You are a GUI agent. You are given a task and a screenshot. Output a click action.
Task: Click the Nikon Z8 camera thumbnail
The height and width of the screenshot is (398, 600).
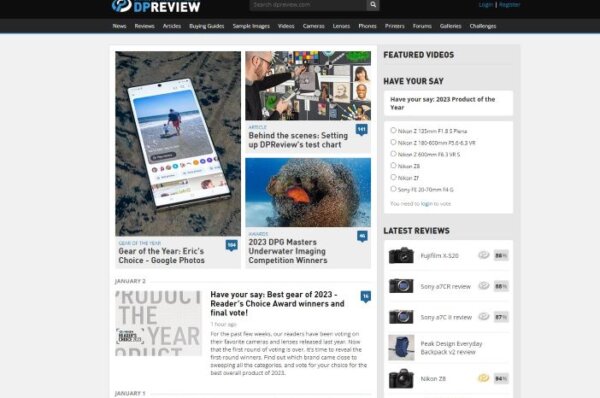coord(401,378)
